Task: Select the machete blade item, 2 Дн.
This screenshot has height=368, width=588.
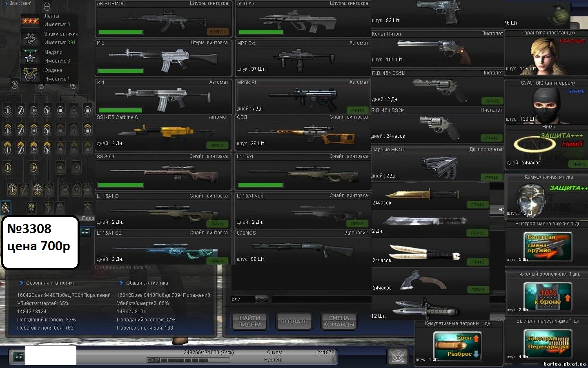Action: (430, 224)
